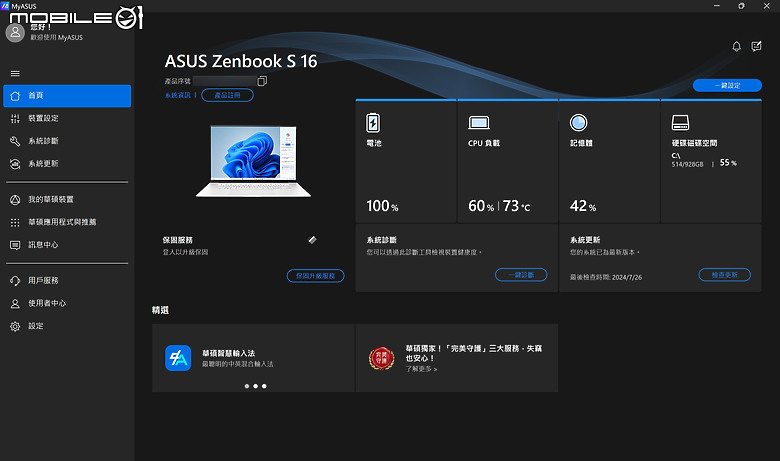Click the My ASUS devices icon
Viewport: 780px width, 461px height.
pyautogui.click(x=15, y=199)
